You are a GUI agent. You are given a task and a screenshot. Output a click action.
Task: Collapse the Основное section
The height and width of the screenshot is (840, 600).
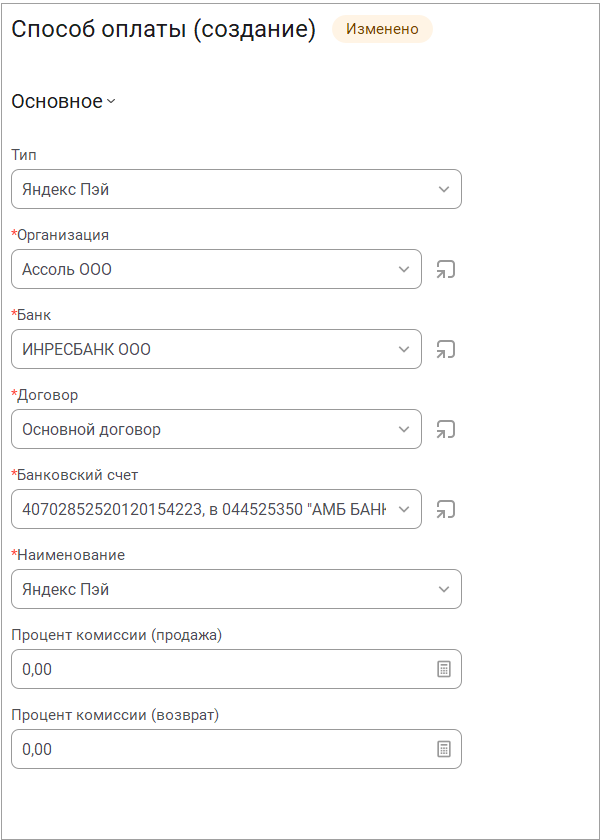coord(63,101)
